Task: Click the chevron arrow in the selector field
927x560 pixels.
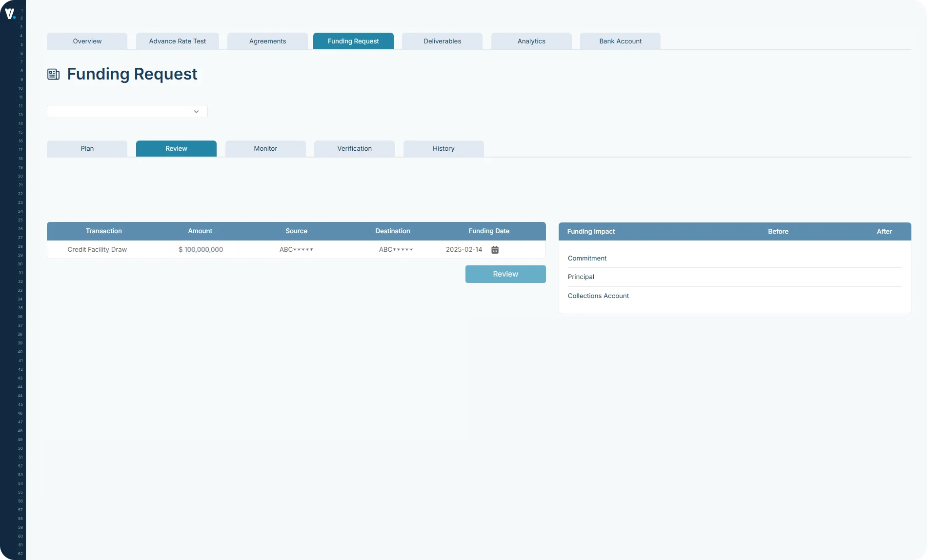Action: (196, 111)
